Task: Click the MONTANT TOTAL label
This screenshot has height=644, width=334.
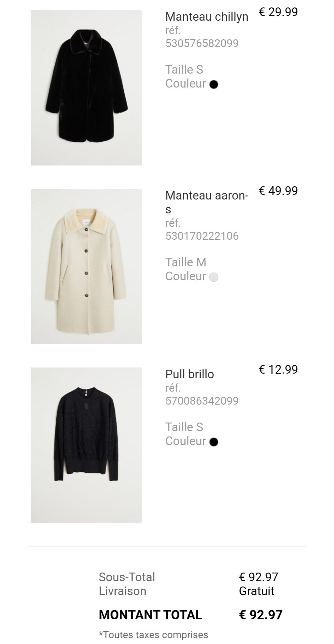Action: click(x=150, y=615)
